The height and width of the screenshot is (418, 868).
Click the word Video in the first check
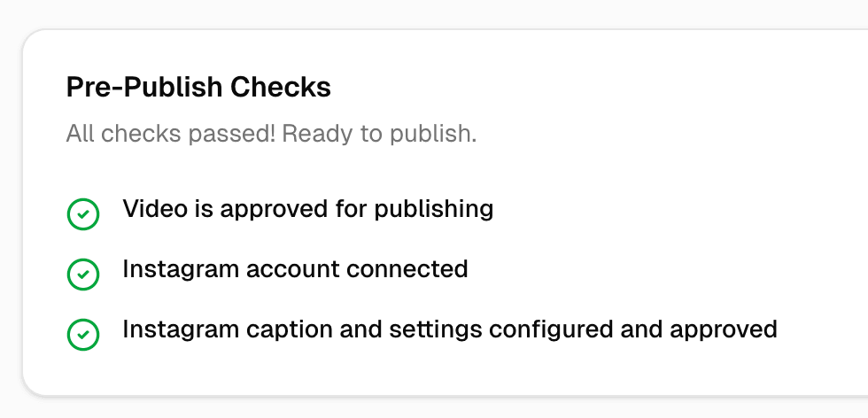pyautogui.click(x=148, y=209)
